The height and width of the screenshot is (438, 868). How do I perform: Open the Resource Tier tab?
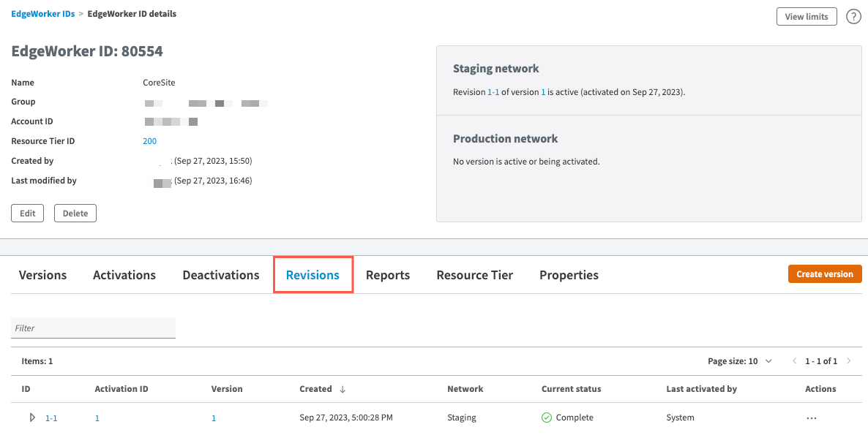[474, 275]
